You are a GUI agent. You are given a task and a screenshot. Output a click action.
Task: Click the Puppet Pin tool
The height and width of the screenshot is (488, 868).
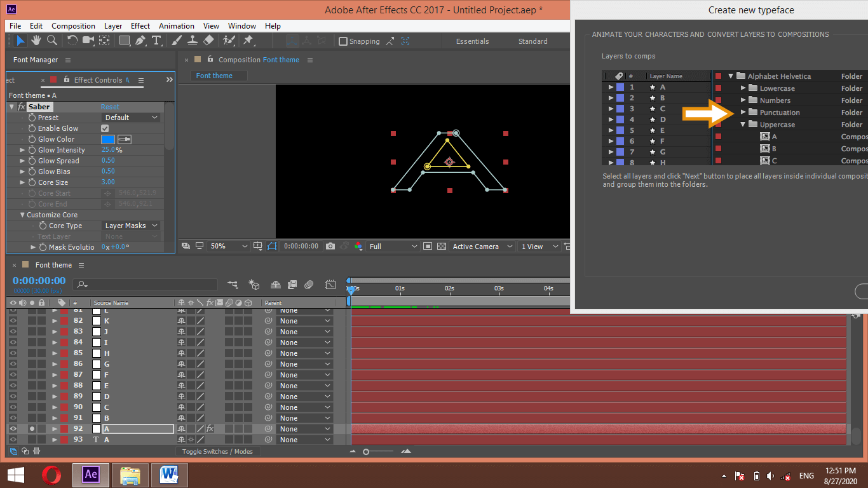(248, 41)
